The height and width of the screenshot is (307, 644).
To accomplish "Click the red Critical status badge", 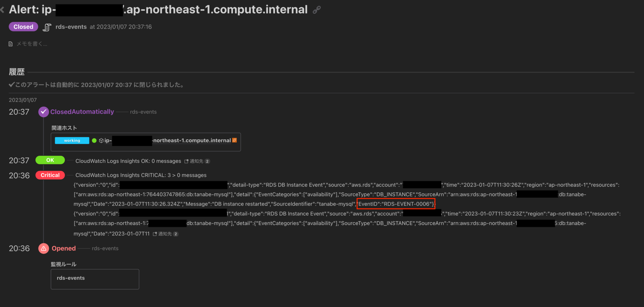I will coord(50,175).
